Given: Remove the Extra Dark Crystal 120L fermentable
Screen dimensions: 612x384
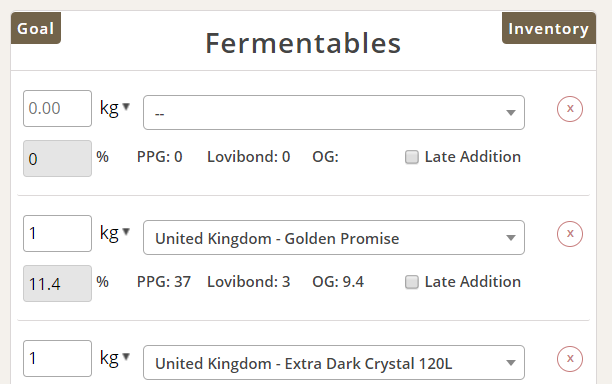Looking at the screenshot, I should [569, 359].
